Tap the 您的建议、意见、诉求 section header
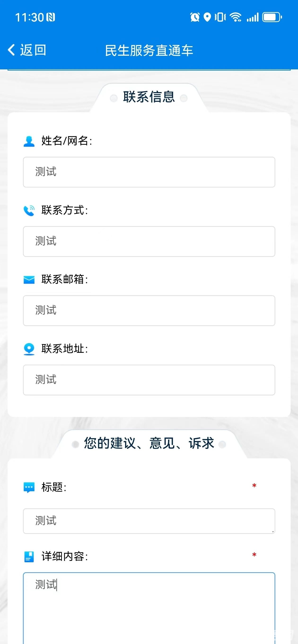Image resolution: width=298 pixels, height=644 pixels. pos(149,443)
